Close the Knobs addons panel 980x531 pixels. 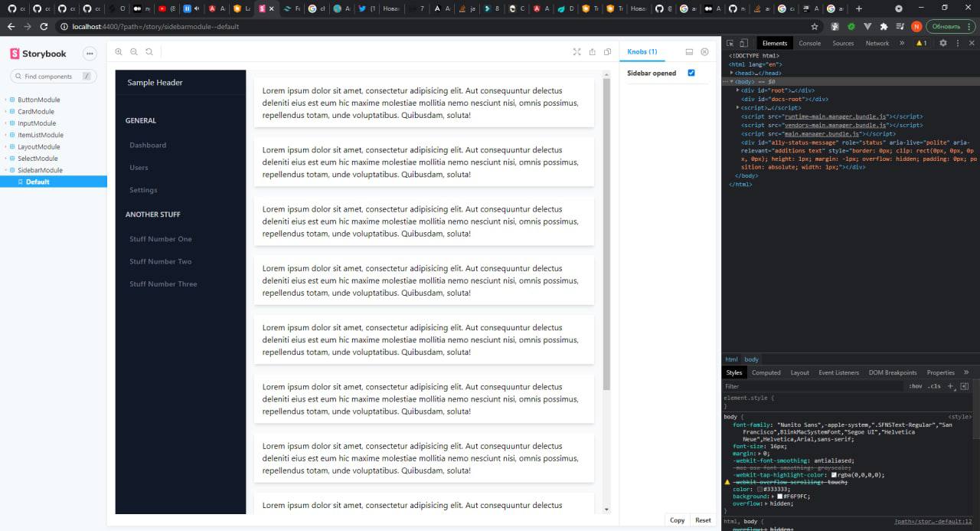[x=704, y=52]
